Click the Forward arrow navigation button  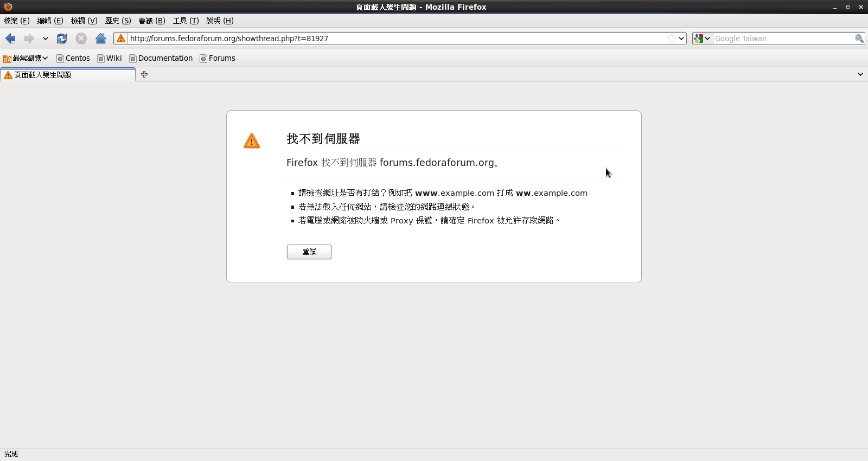click(x=29, y=39)
